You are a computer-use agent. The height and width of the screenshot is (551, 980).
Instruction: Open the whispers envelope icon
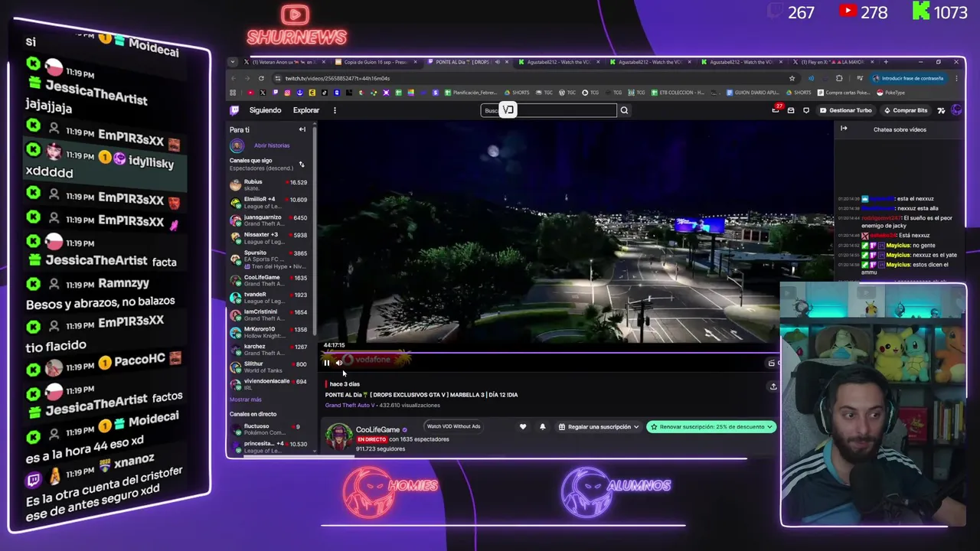tap(791, 110)
